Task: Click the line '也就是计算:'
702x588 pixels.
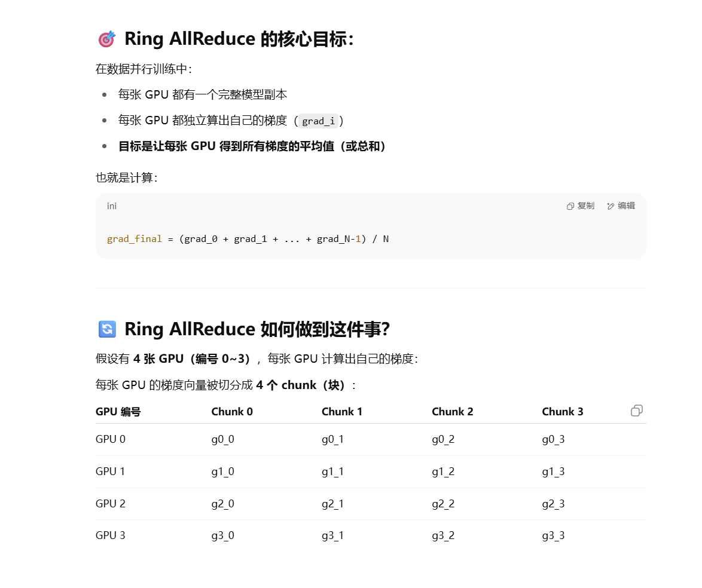Action: tap(126, 177)
